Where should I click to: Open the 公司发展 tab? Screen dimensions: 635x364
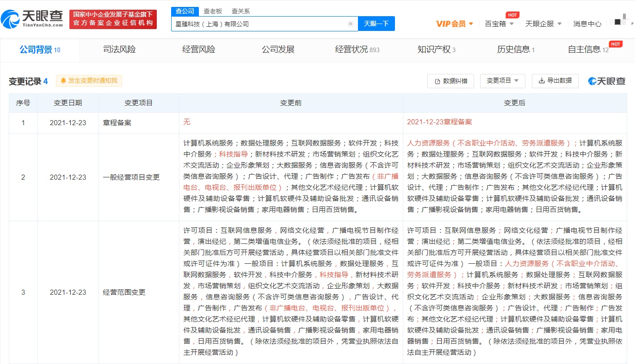pyautogui.click(x=278, y=49)
